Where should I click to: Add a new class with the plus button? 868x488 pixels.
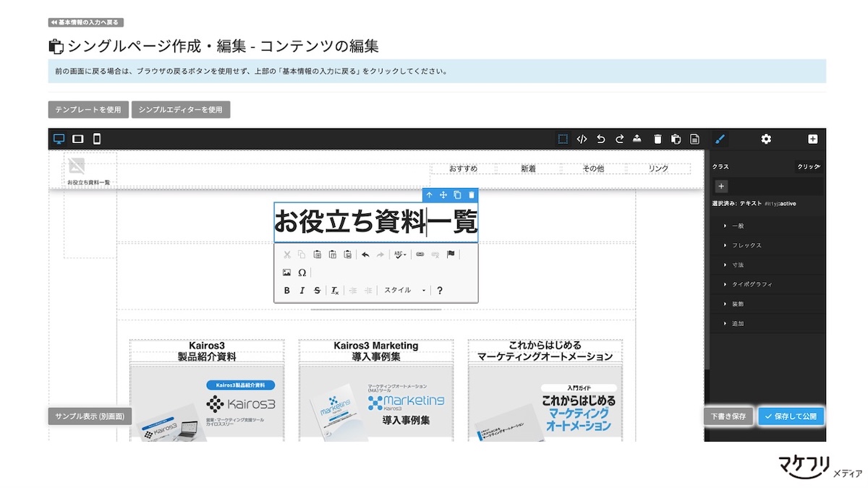tap(721, 186)
